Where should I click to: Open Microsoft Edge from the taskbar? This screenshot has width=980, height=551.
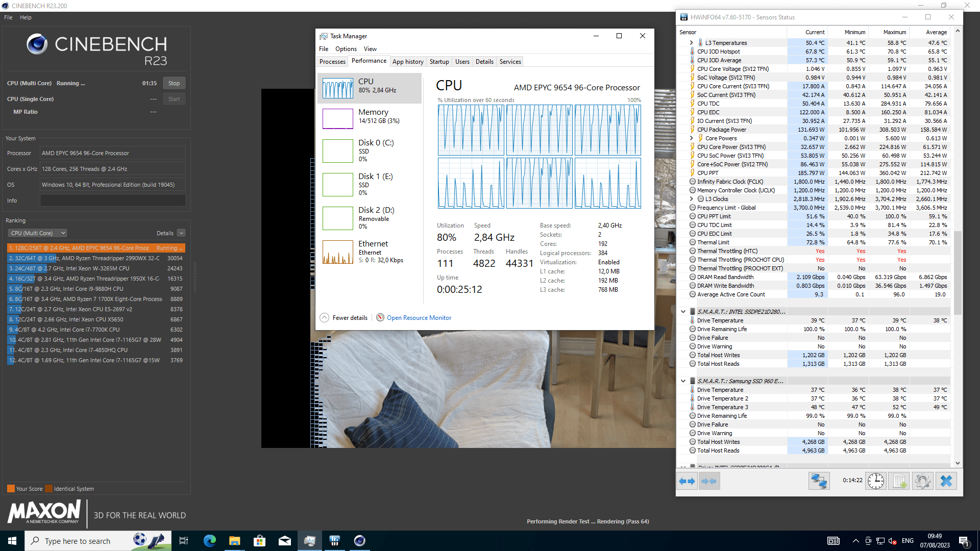209,541
